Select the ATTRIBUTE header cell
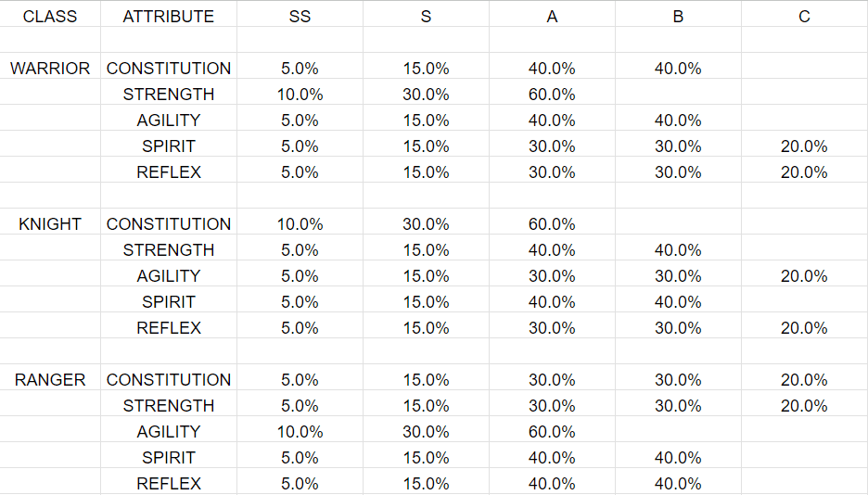This screenshot has height=495, width=868. tap(168, 16)
